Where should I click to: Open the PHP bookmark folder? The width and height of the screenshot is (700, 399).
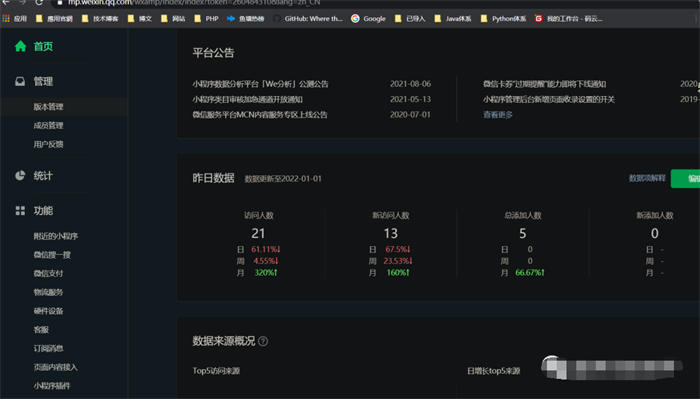(206, 19)
